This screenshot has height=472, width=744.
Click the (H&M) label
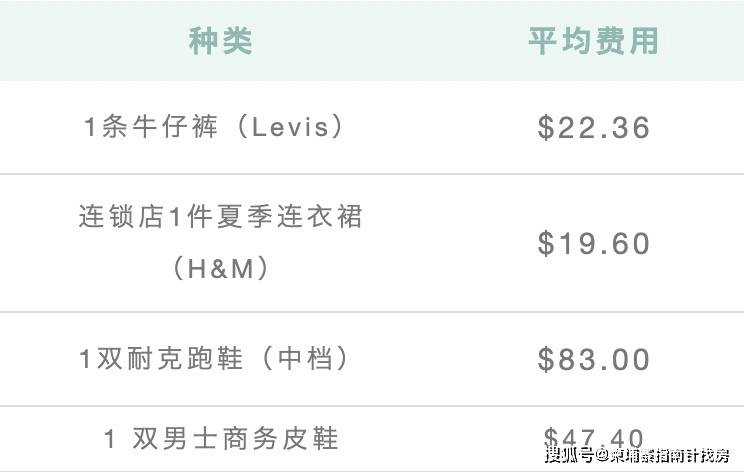221,268
